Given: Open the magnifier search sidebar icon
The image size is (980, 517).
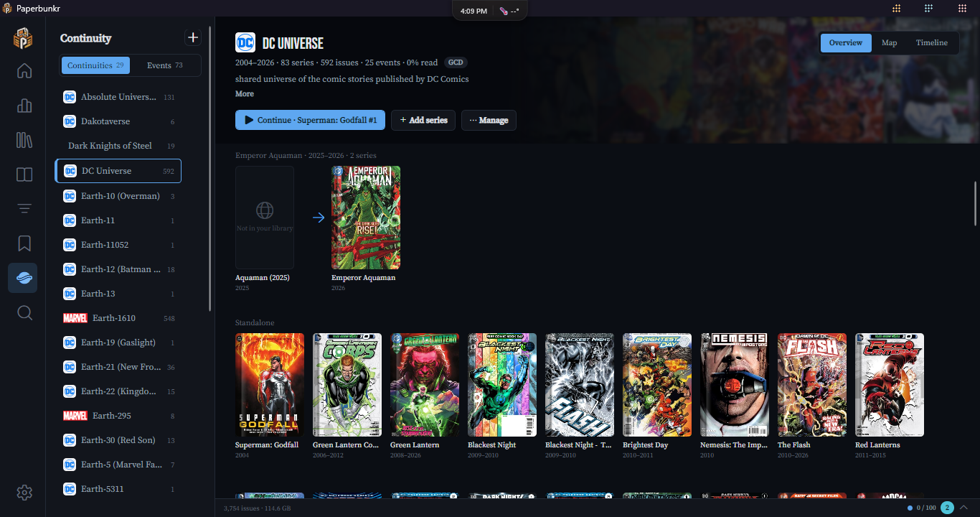Looking at the screenshot, I should pyautogui.click(x=24, y=313).
